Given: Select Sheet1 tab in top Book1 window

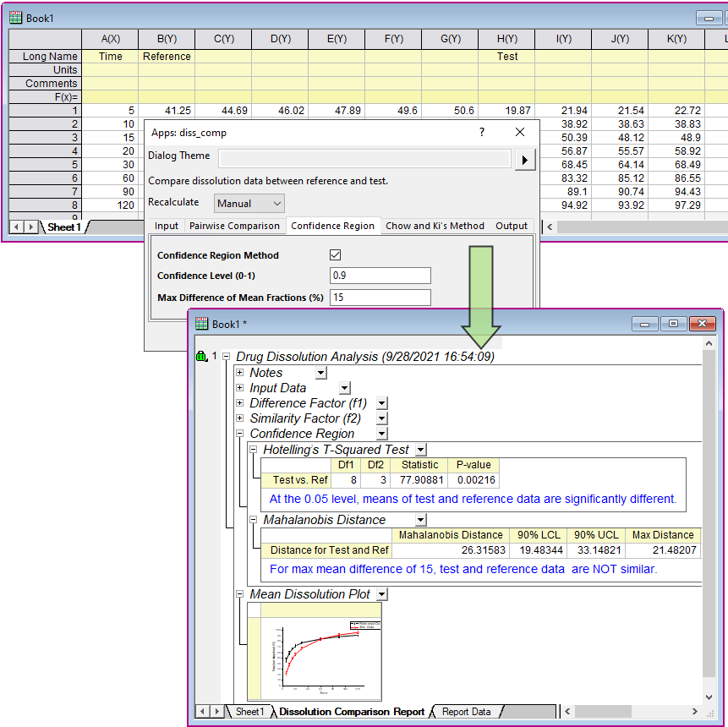Looking at the screenshot, I should pos(64,227).
